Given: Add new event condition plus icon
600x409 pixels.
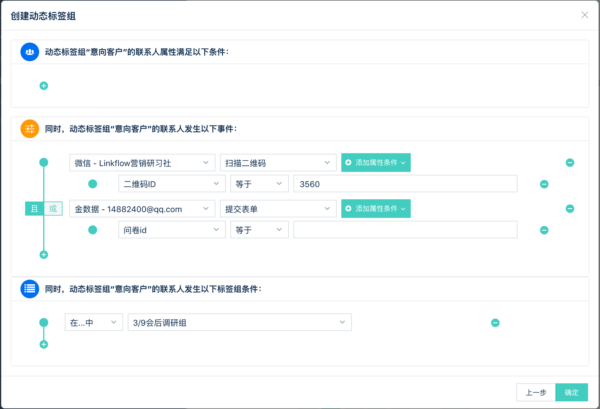Looking at the screenshot, I should pos(44,255).
